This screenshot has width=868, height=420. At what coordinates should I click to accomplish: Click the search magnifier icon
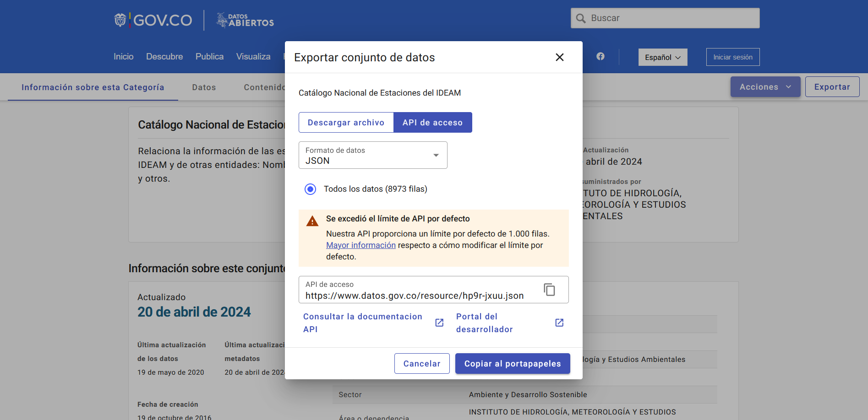tap(581, 18)
